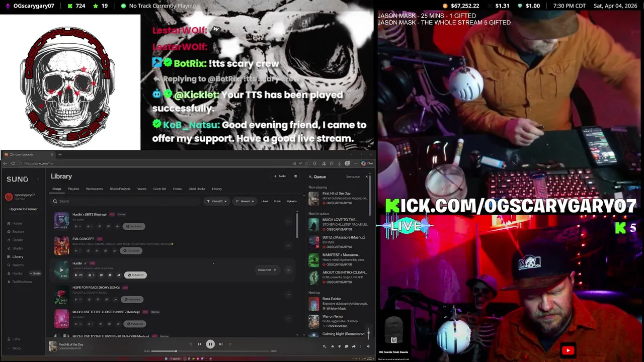
Task: Open the Remix/Edit dropdown on Hustlin'
Action: click(267, 270)
